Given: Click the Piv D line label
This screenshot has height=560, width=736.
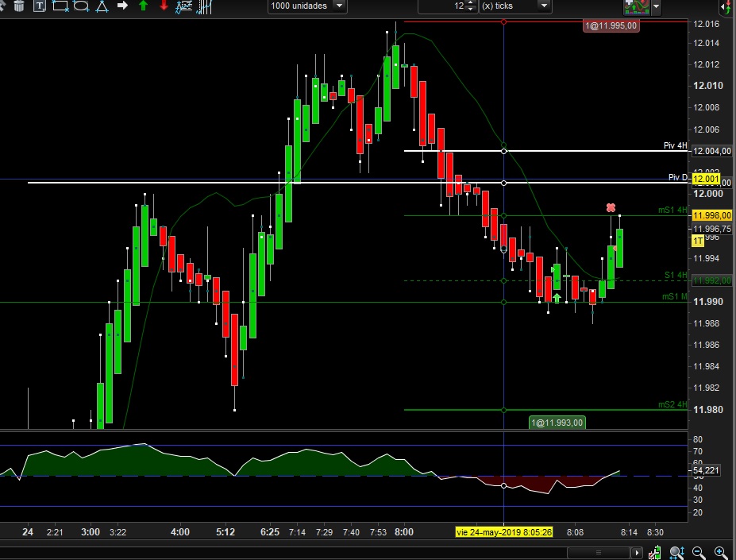Looking at the screenshot, I should pos(677,178).
